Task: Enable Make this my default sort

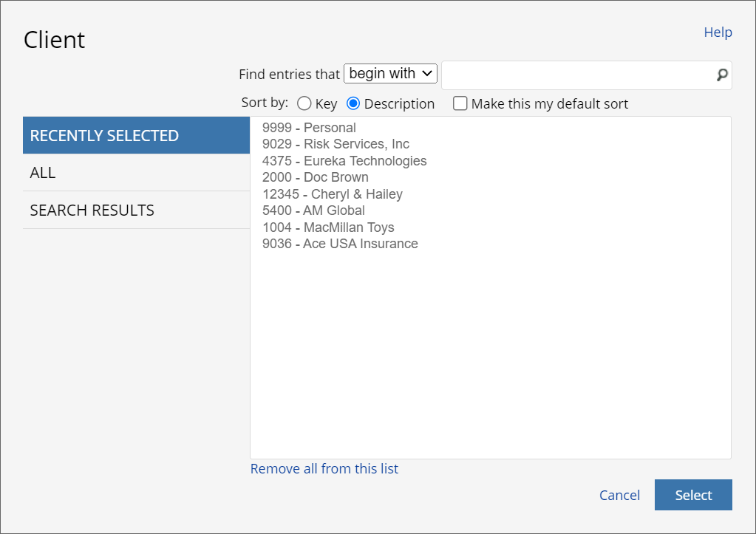Action: pos(460,103)
